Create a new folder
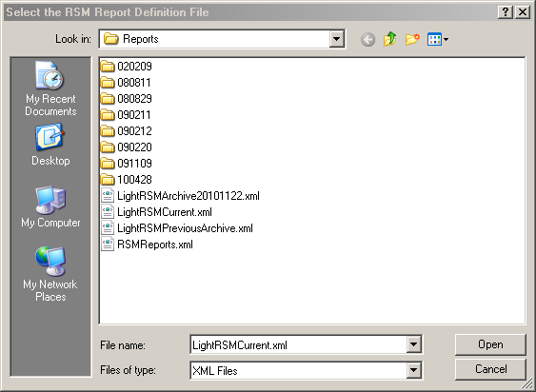The height and width of the screenshot is (392, 536). tap(412, 39)
